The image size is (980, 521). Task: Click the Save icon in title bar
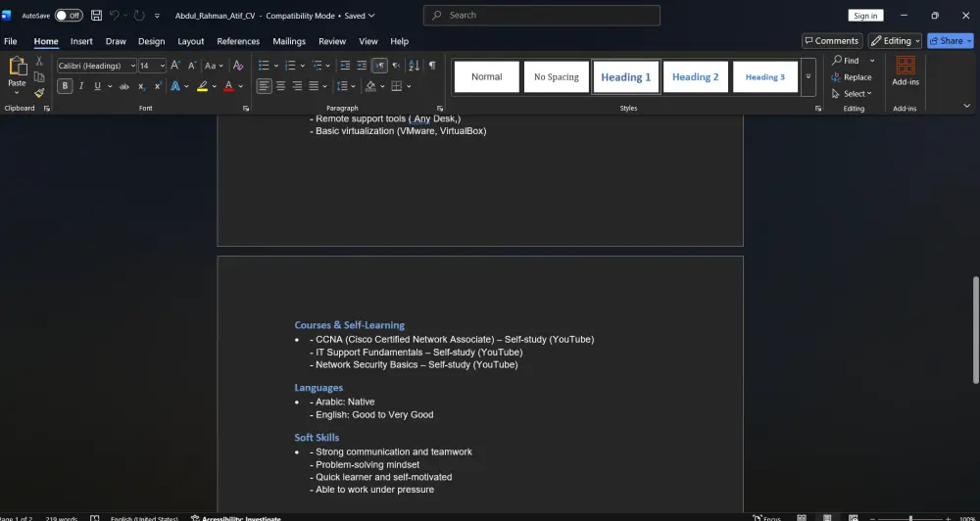point(96,16)
